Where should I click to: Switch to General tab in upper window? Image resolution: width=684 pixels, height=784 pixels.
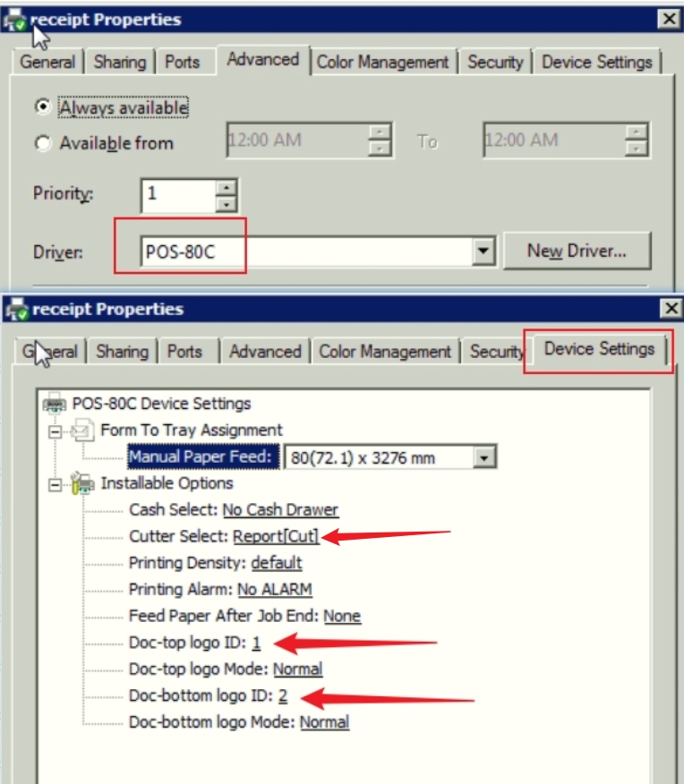pyautogui.click(x=47, y=62)
